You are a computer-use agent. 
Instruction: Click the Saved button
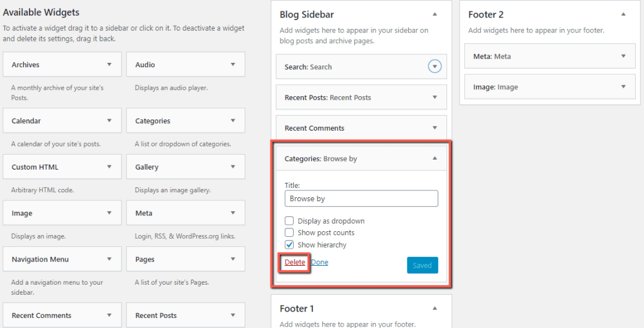[422, 265]
